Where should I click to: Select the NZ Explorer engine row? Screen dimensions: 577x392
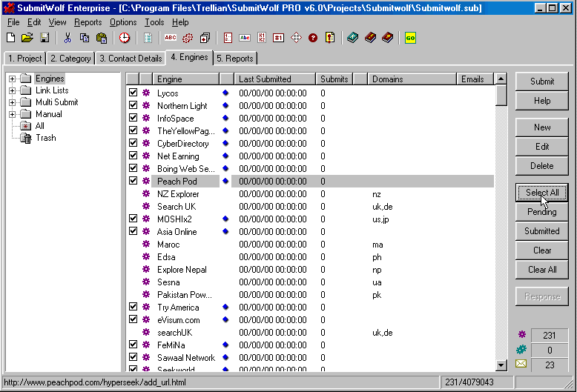point(311,194)
